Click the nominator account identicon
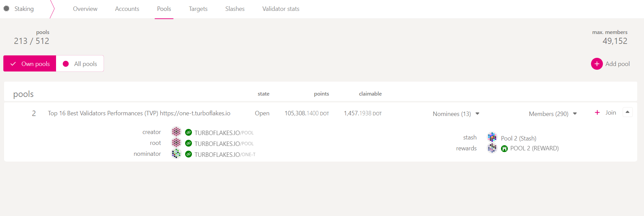 point(176,154)
